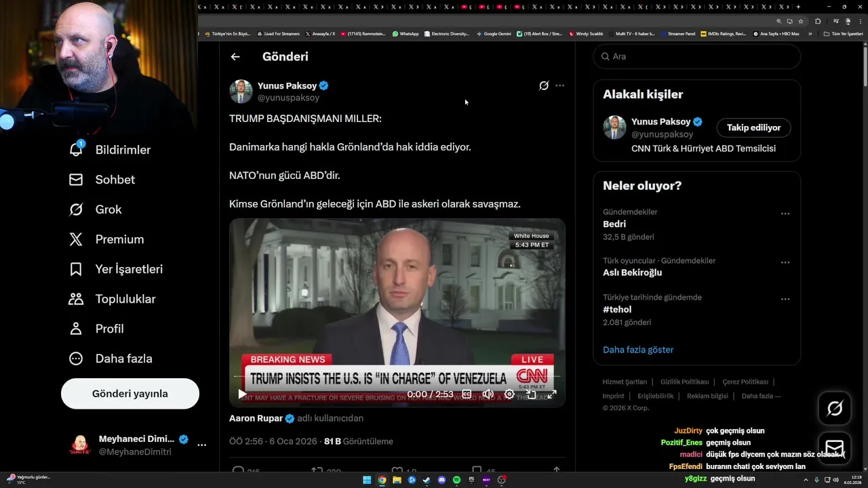Open Sohbet in the sidebar
The height and width of the screenshot is (488, 868).
(102, 180)
